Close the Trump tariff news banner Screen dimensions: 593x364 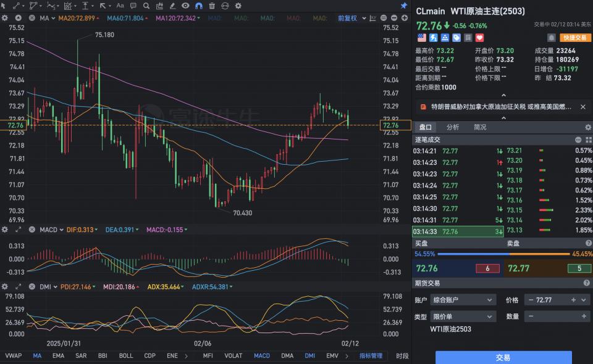point(582,107)
